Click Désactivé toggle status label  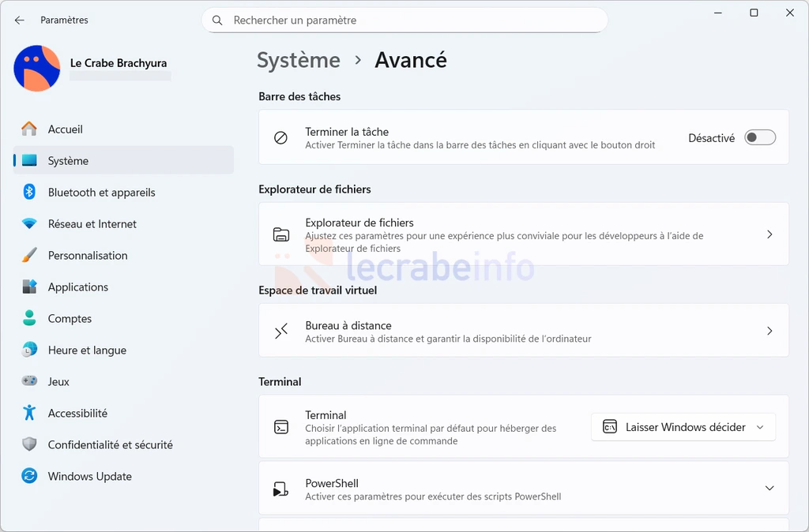[x=712, y=137]
